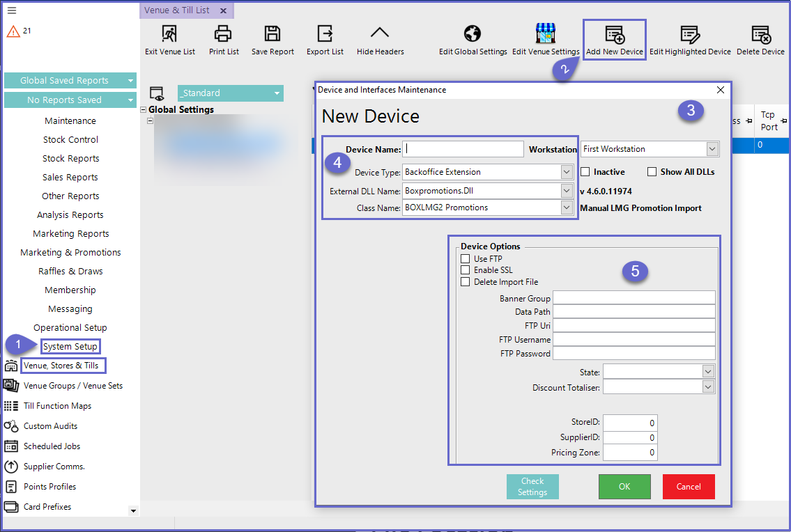Click the Check Settings button
This screenshot has width=791, height=532.
pyautogui.click(x=532, y=487)
